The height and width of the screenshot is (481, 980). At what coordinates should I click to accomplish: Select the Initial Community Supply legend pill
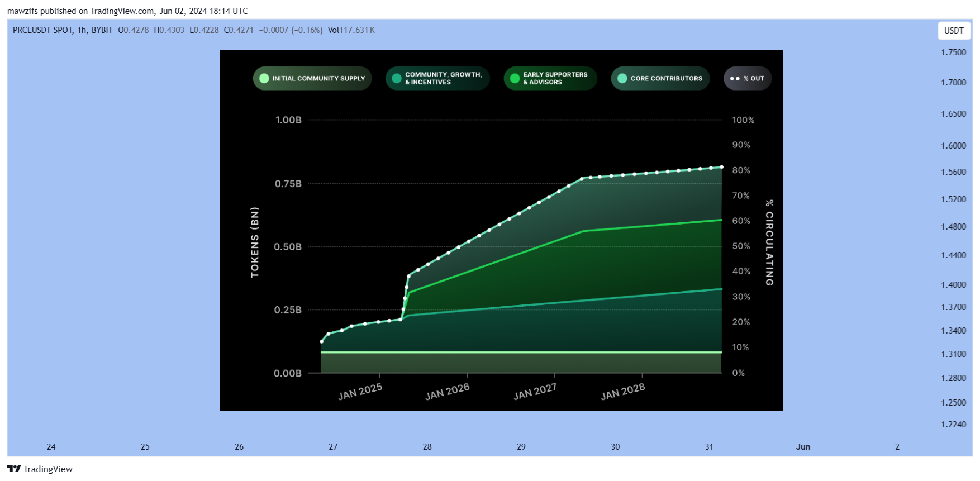(312, 79)
